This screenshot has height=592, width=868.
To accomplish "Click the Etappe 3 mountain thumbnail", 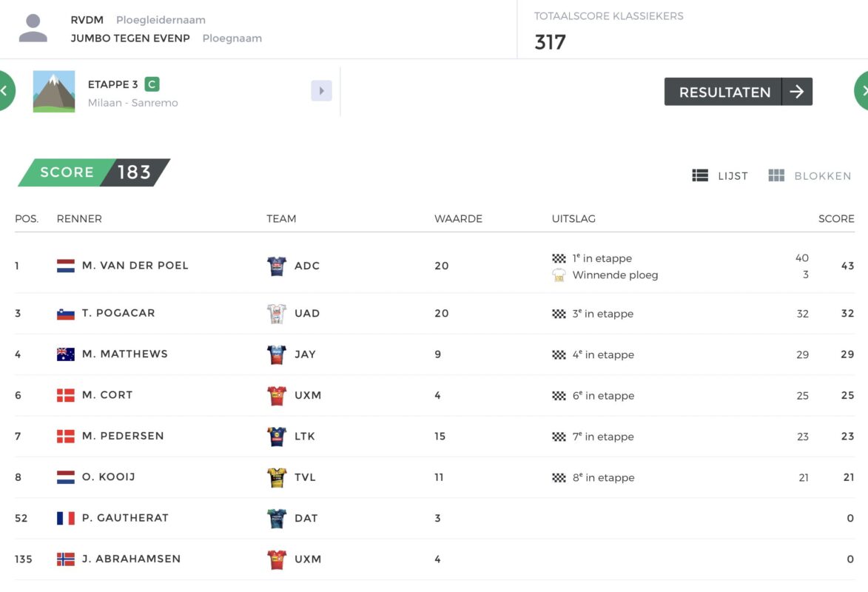I will pos(54,92).
